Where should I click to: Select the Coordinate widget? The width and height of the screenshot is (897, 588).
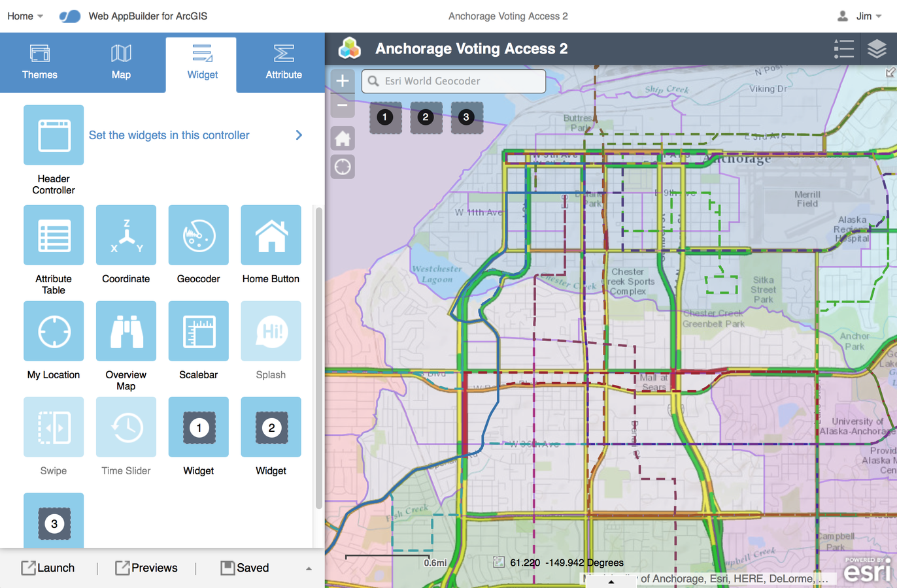click(x=126, y=235)
